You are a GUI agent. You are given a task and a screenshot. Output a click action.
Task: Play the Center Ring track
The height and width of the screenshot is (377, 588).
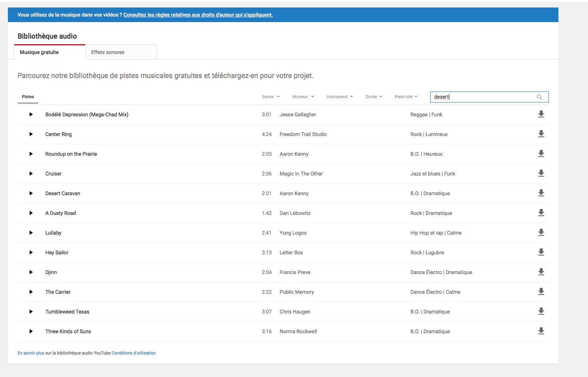tap(31, 134)
